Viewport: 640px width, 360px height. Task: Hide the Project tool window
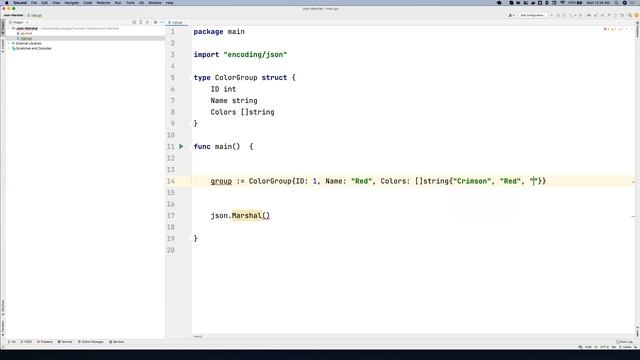tap(162, 22)
